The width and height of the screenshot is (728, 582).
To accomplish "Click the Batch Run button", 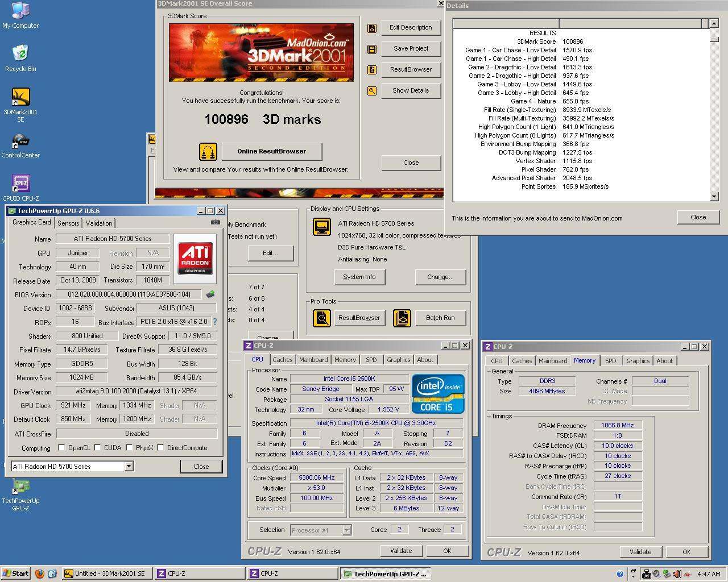I will tap(440, 318).
